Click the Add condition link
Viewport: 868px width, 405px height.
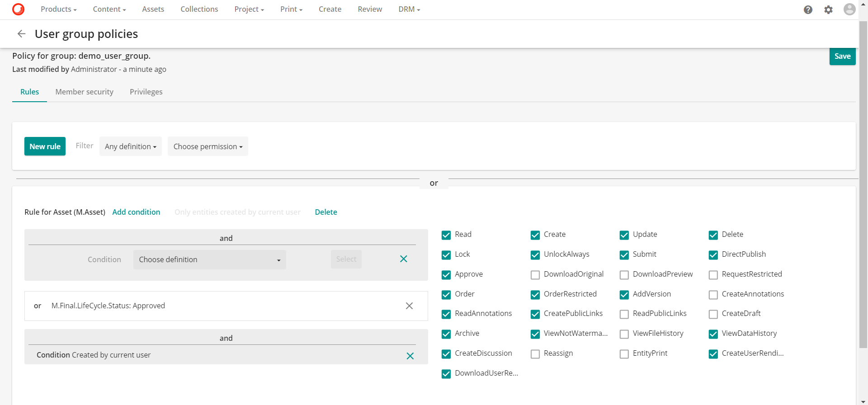coord(136,212)
